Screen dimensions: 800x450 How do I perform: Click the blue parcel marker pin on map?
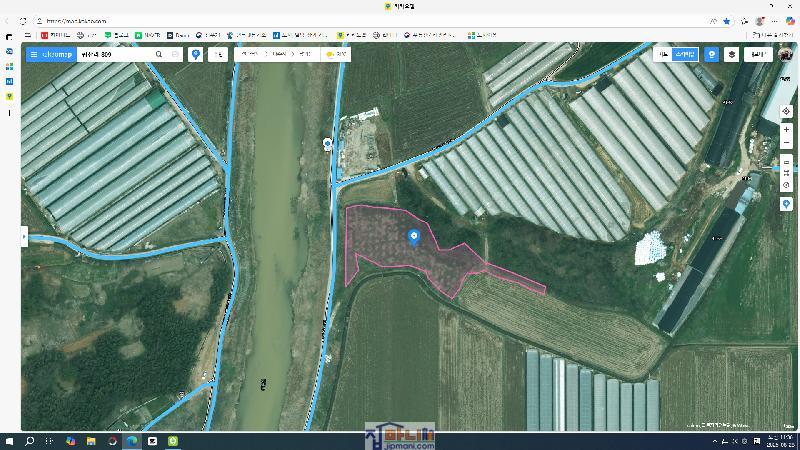(x=414, y=237)
